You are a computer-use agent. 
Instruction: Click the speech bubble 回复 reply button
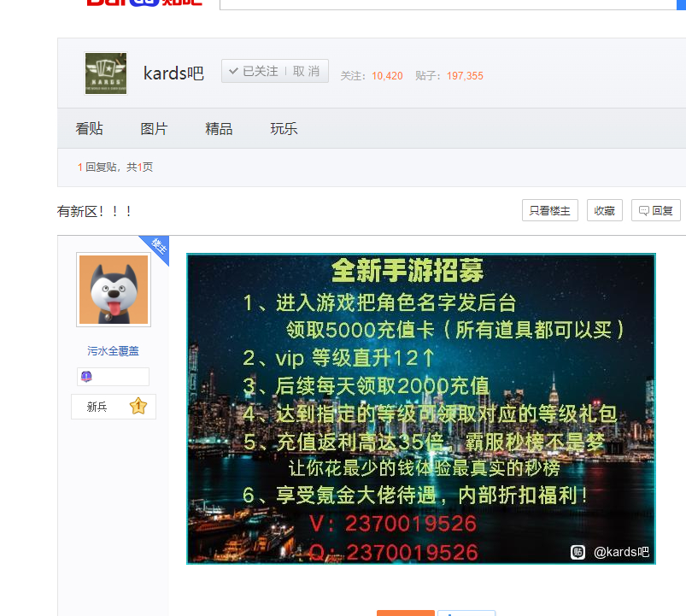pyautogui.click(x=655, y=210)
